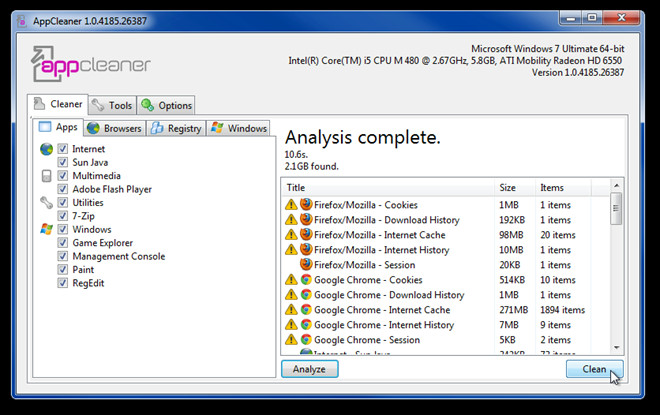Uncheck the Windows category checkbox
Viewport: 660px width, 415px height.
point(62,229)
